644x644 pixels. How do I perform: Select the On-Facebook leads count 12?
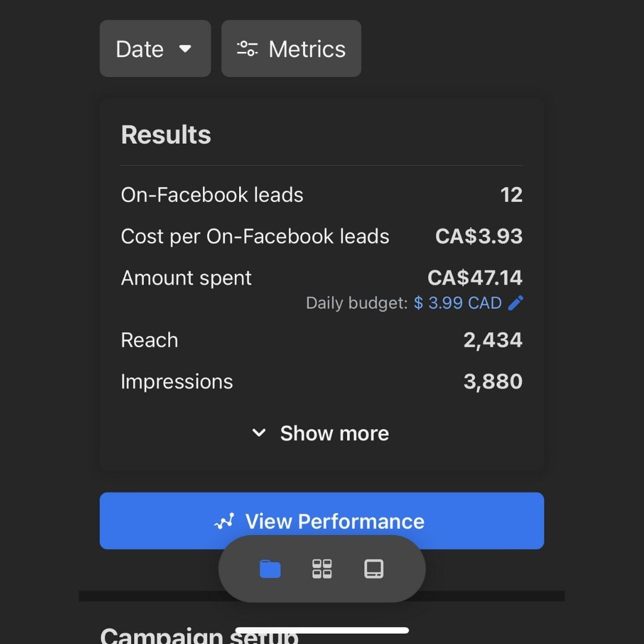[x=511, y=195]
